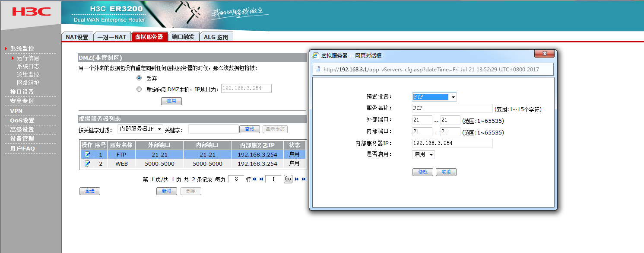644x253 pixels.
Task: Click the 服务名称 column header
Action: (121, 145)
